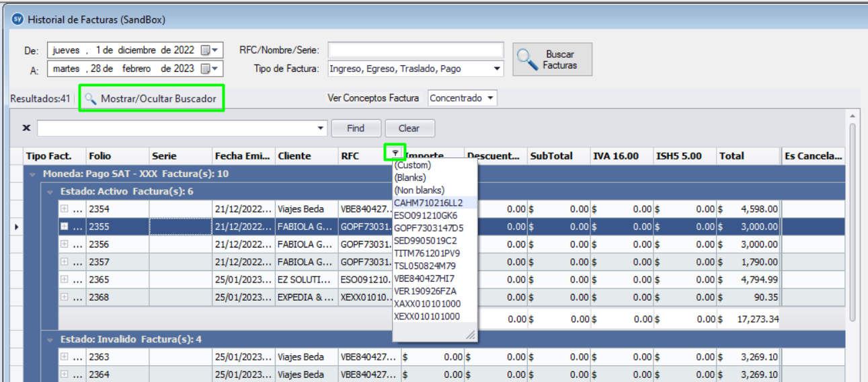Image resolution: width=868 pixels, height=382 pixels.
Task: Open the De date calendar picker
Action: click(210, 50)
